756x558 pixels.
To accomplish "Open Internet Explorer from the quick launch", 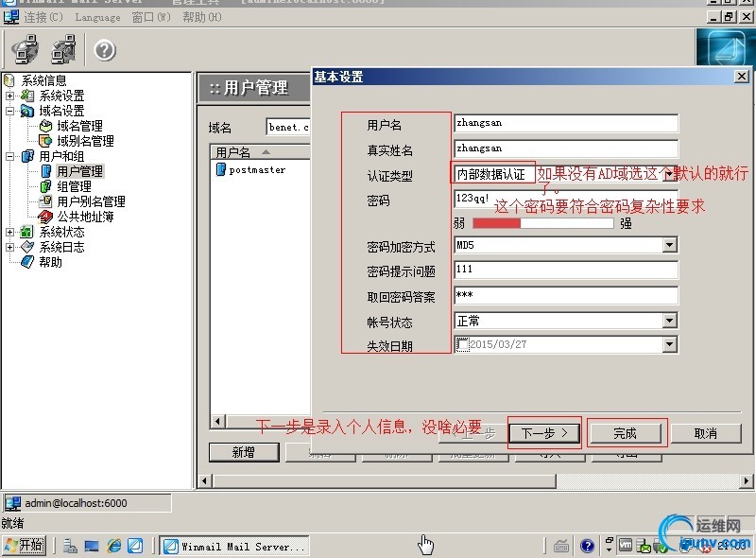I will coord(114,546).
